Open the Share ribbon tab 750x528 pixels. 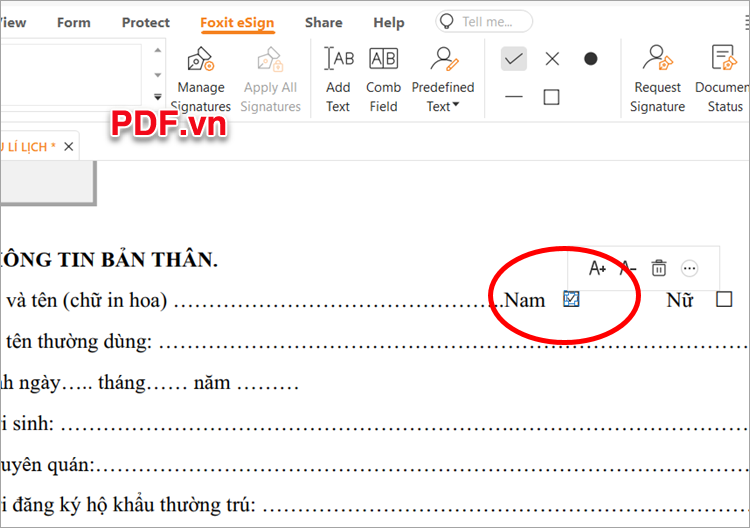tap(323, 22)
